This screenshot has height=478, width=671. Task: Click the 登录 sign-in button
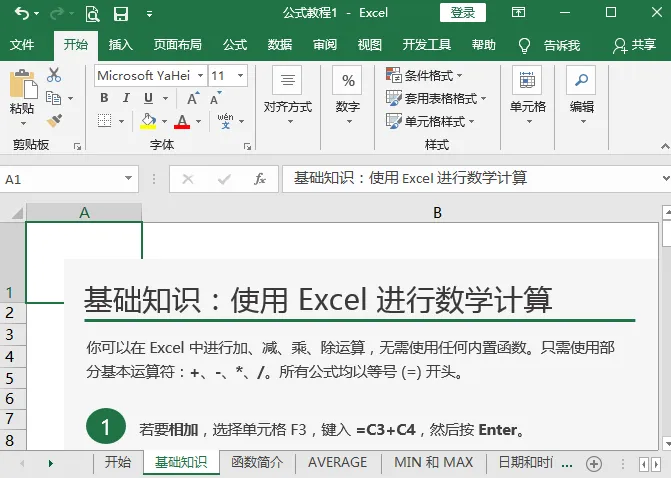coord(463,13)
